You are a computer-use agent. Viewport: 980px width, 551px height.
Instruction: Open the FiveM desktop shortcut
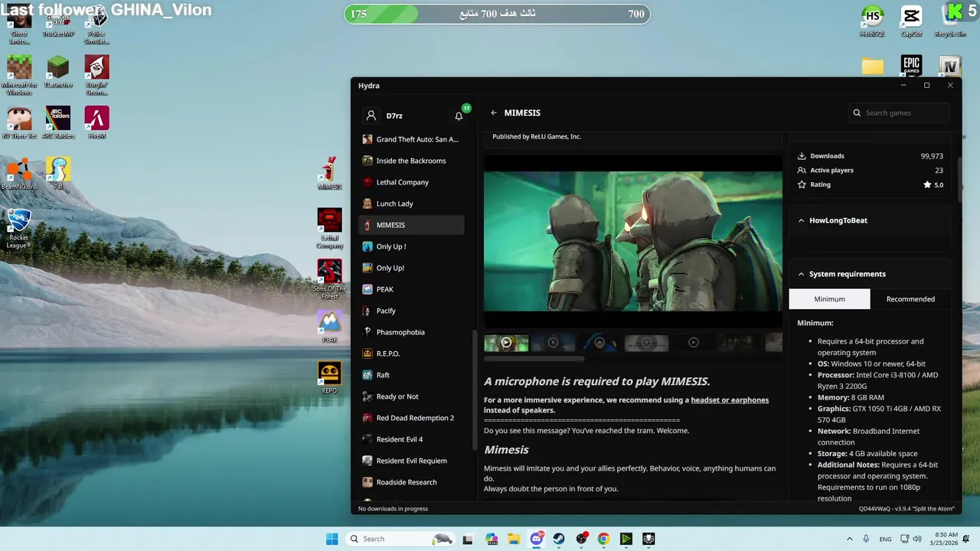pyautogui.click(x=96, y=122)
